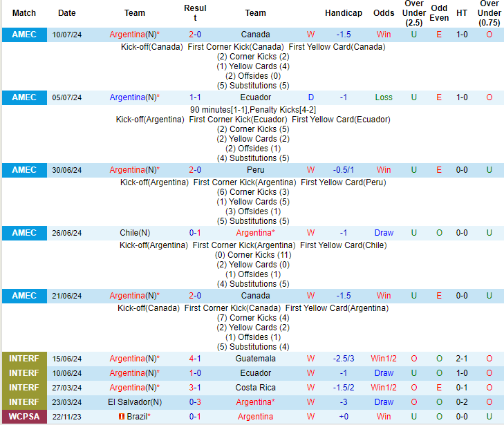Click the 0-3 score in the El Salvador match
Viewport: 504px width, 425px height.
[195, 402]
